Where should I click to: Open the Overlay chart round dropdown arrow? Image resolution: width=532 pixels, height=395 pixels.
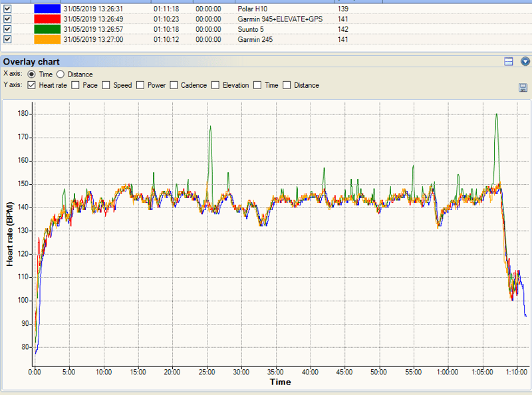pos(525,62)
